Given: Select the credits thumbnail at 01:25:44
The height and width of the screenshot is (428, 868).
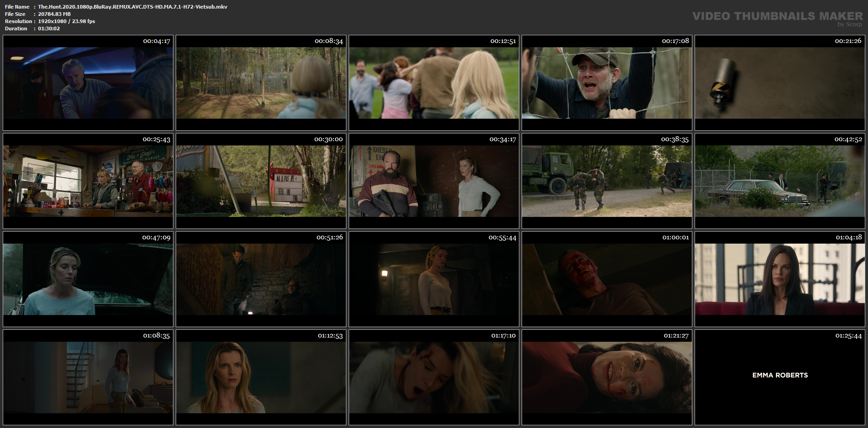Looking at the screenshot, I should tap(780, 377).
